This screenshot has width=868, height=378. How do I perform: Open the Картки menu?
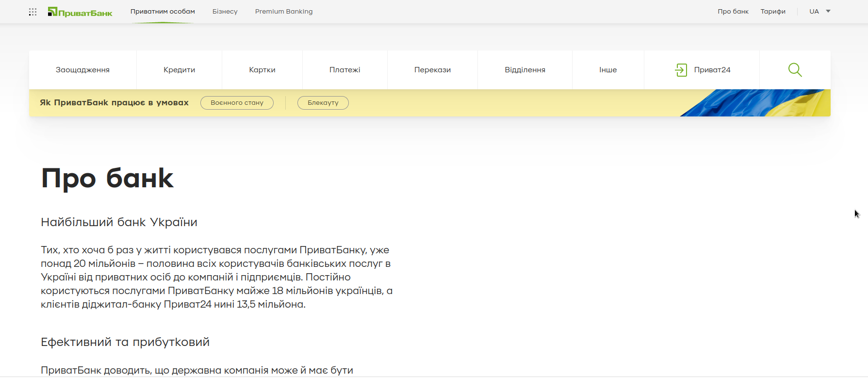pos(262,70)
